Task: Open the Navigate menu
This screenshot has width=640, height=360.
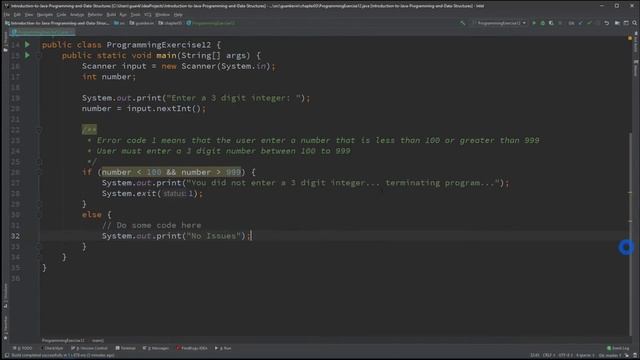Action: 44,15
